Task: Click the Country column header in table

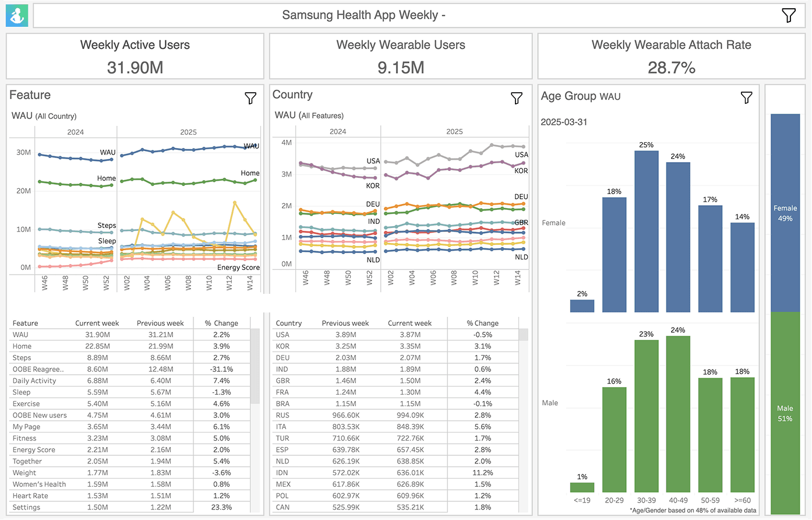Action: click(288, 323)
